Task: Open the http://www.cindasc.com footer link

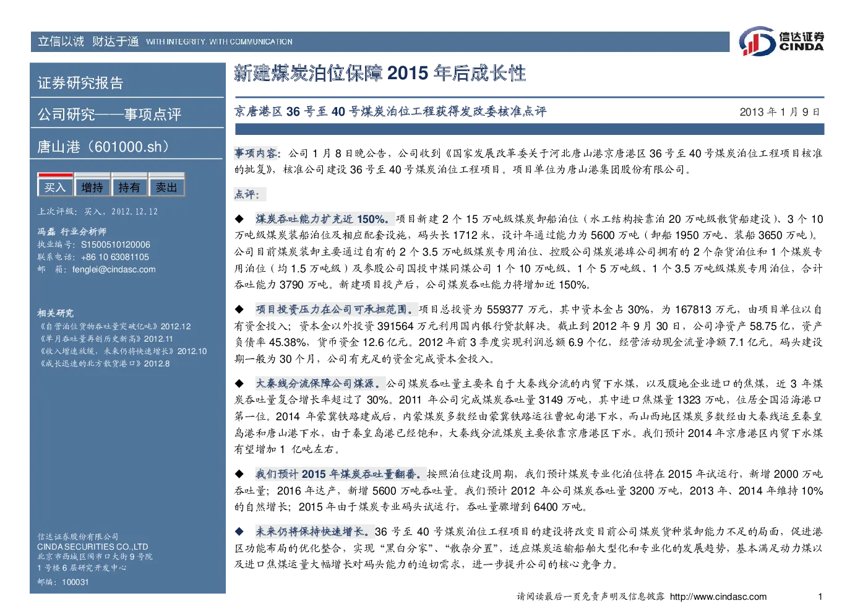Action: tap(718, 597)
